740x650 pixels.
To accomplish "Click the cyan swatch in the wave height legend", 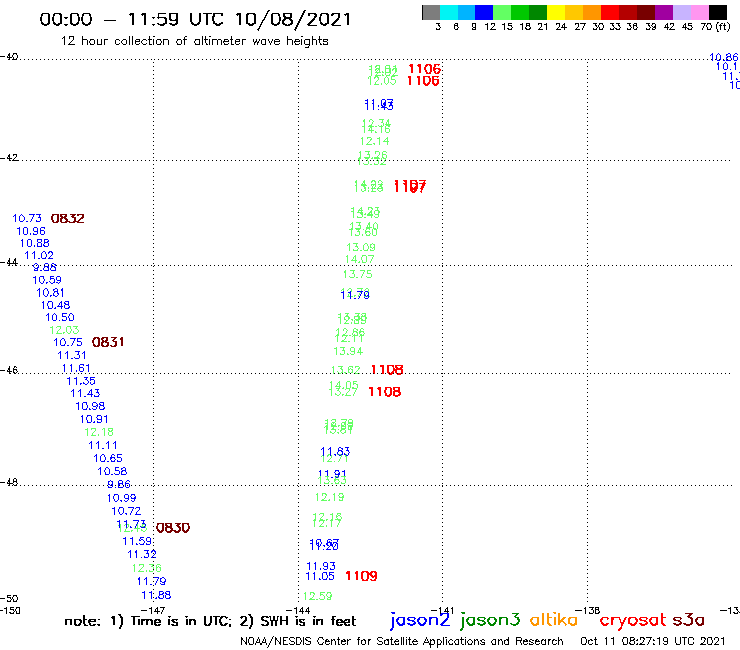I will (x=449, y=12).
